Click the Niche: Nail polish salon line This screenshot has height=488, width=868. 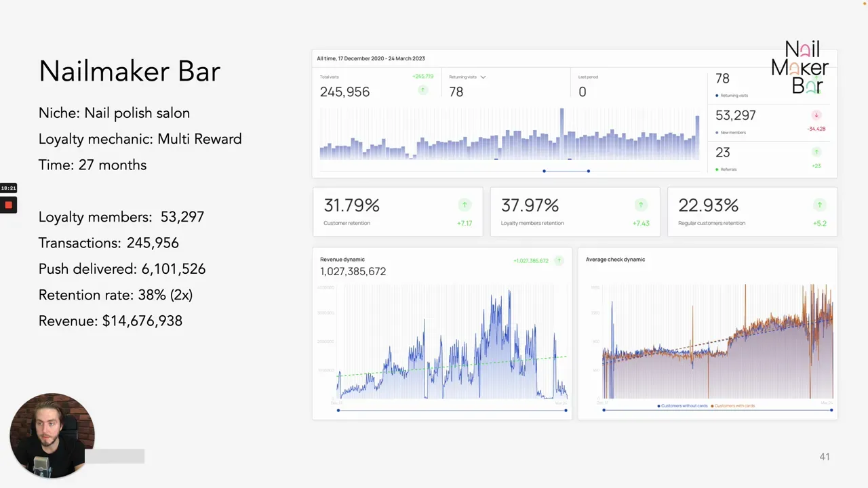click(x=114, y=113)
